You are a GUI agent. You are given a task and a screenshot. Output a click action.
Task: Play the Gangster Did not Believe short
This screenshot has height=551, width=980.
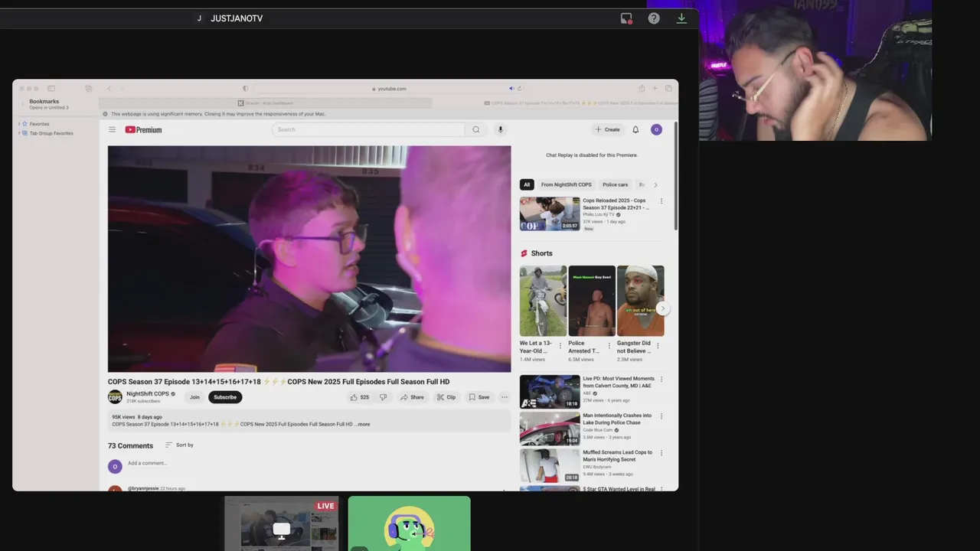click(x=641, y=301)
